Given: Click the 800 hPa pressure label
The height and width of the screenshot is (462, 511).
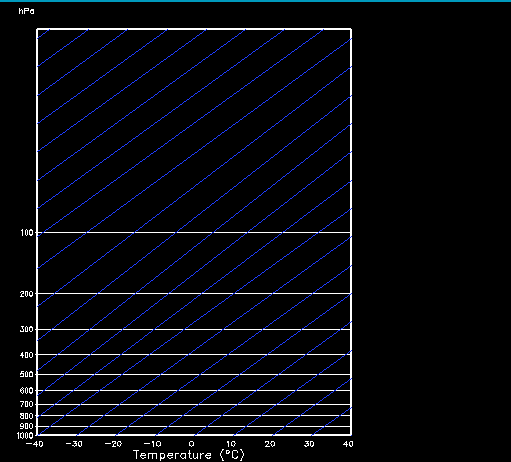Looking at the screenshot, I should 27,416.
